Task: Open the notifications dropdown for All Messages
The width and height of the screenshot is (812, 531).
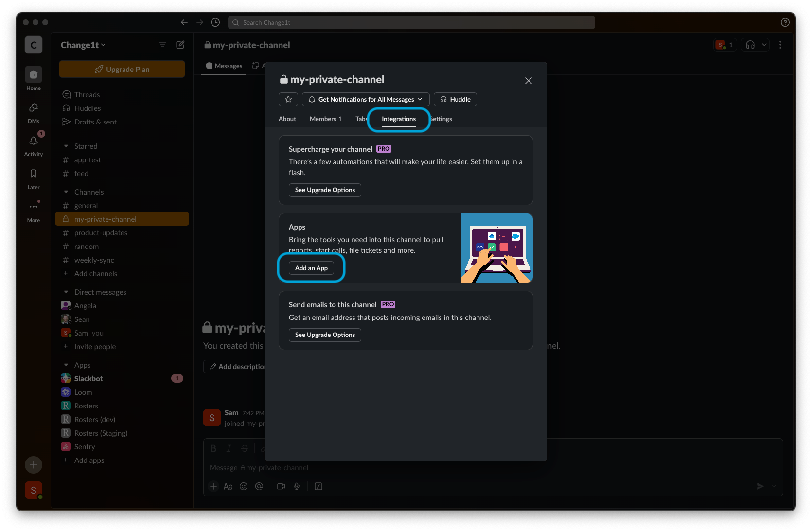Action: (x=366, y=99)
